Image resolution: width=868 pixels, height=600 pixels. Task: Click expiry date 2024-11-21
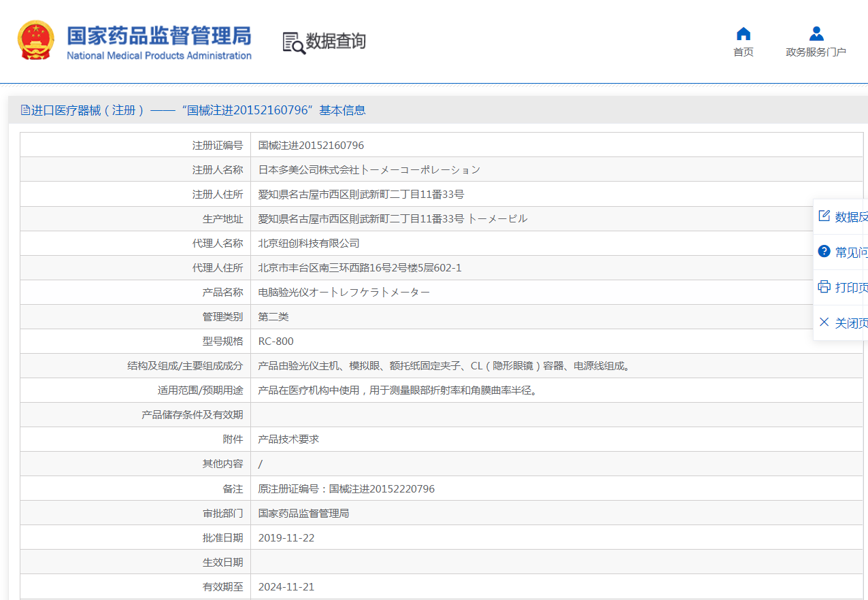[286, 586]
